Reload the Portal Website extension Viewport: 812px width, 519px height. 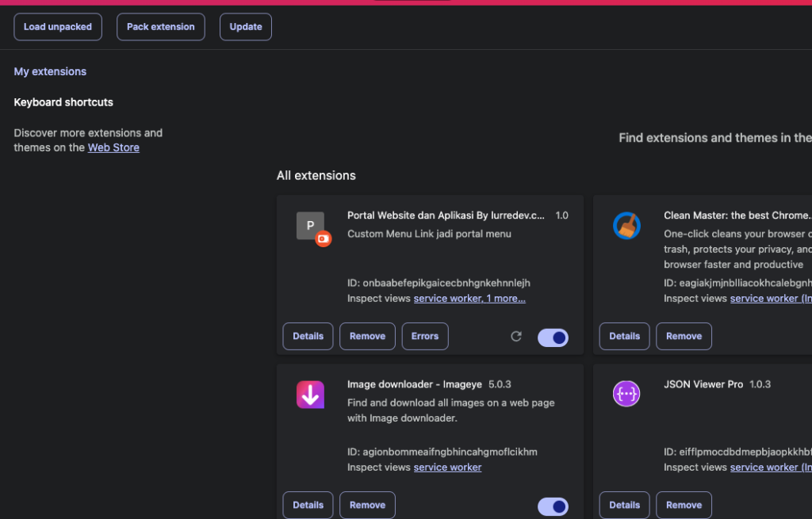pyautogui.click(x=516, y=336)
